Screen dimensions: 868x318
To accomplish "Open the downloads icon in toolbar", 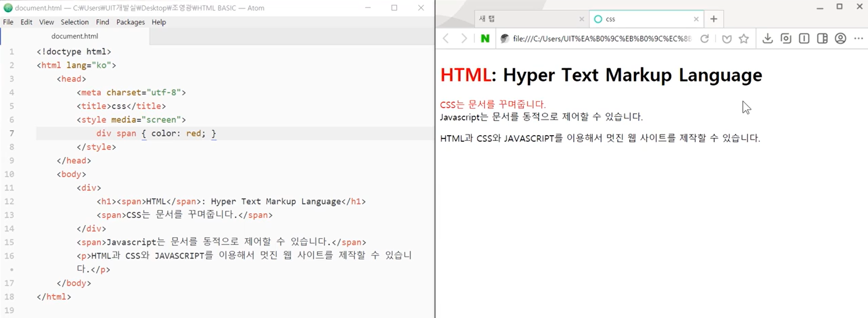I will (767, 38).
